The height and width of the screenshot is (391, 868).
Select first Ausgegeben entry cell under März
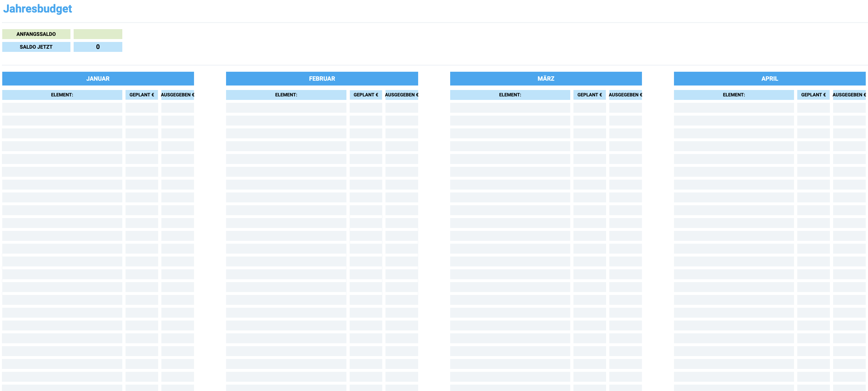click(x=625, y=108)
